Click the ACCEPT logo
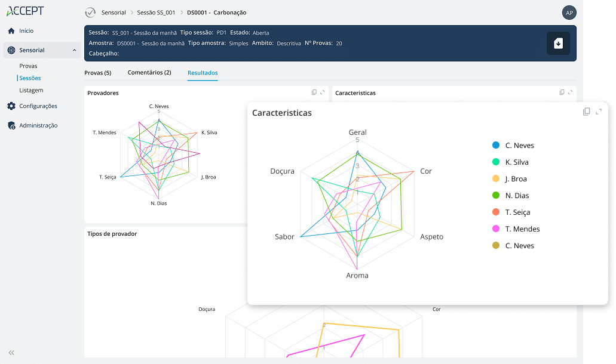 click(25, 11)
